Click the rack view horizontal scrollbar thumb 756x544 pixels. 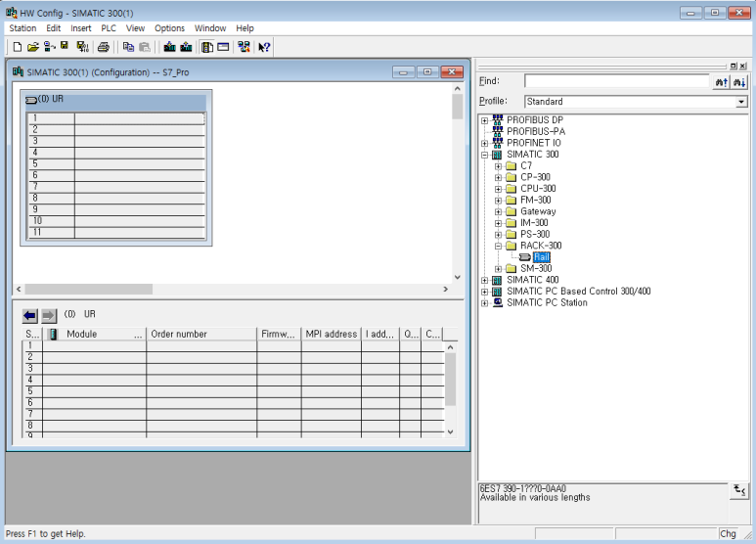point(89,289)
